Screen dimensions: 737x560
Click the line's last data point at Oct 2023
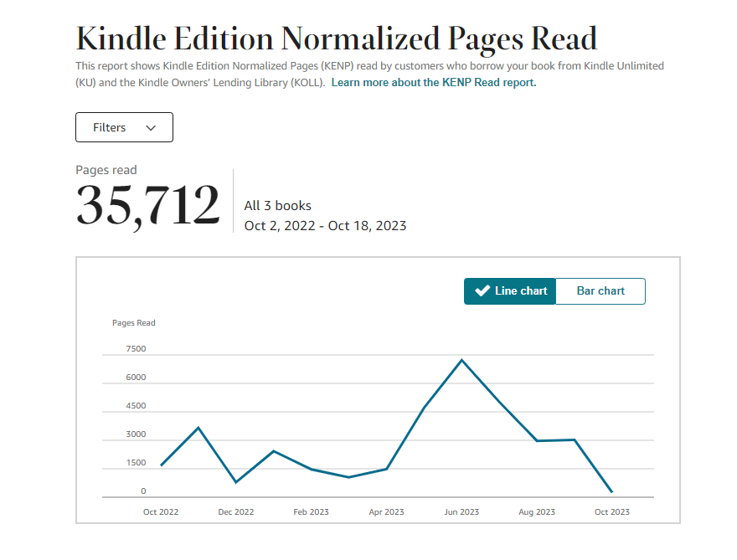(612, 492)
